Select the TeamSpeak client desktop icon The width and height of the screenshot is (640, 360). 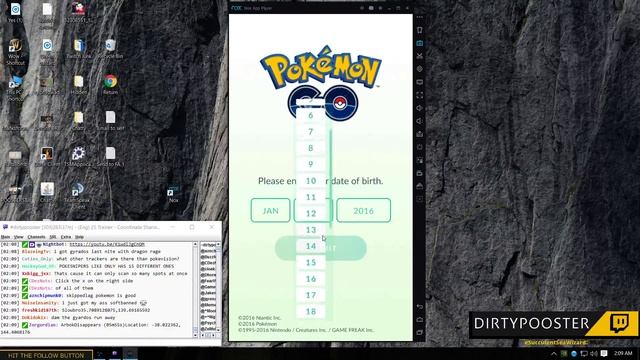coord(78,195)
